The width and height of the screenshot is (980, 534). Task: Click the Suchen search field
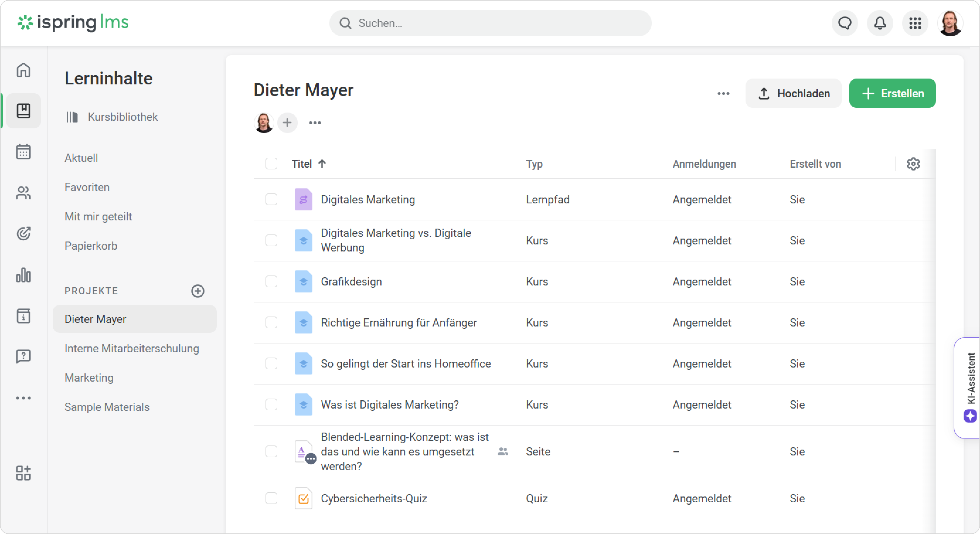tap(490, 23)
